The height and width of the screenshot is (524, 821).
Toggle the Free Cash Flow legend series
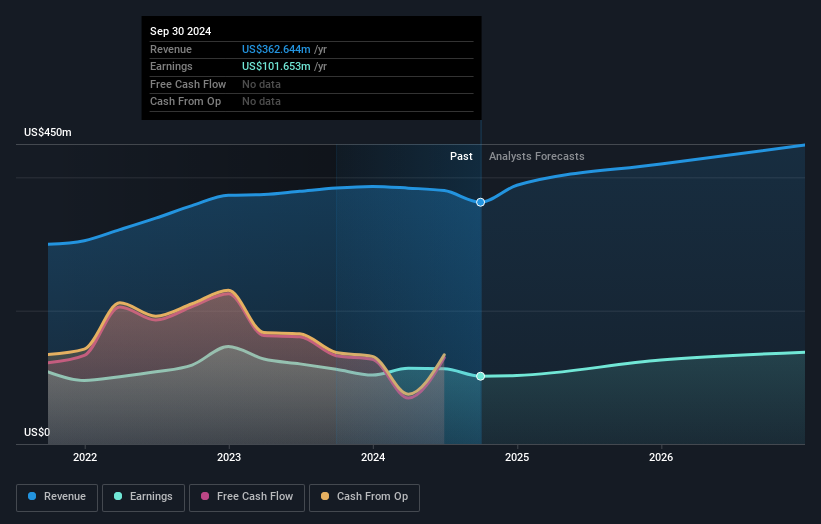247,497
